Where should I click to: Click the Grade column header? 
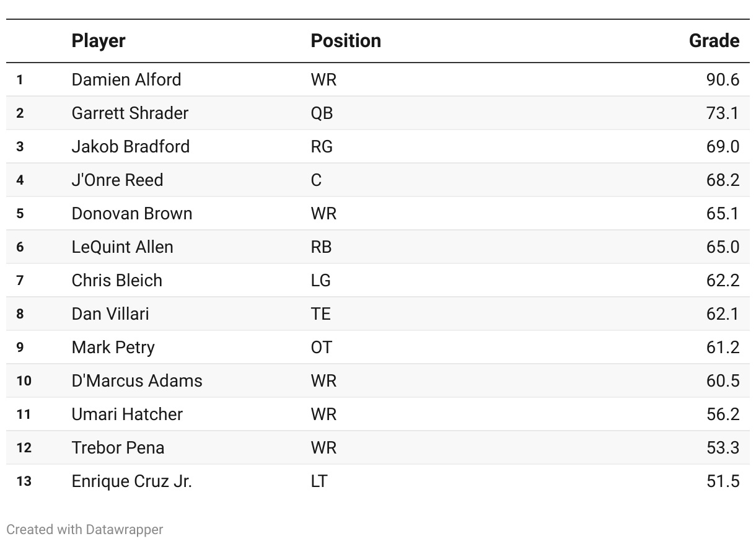click(714, 41)
